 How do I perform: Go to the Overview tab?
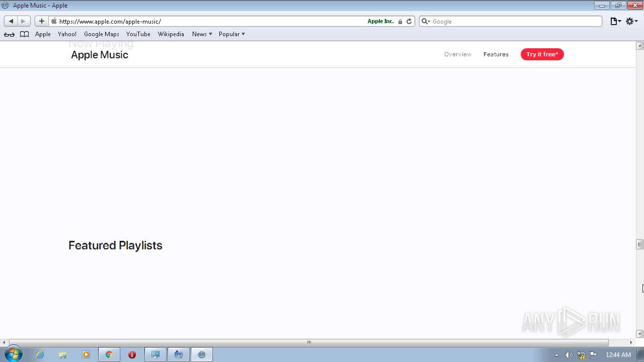(x=458, y=54)
